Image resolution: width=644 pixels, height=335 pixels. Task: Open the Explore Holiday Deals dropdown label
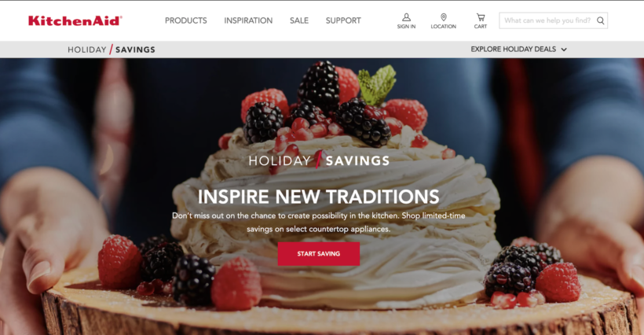[x=513, y=49]
